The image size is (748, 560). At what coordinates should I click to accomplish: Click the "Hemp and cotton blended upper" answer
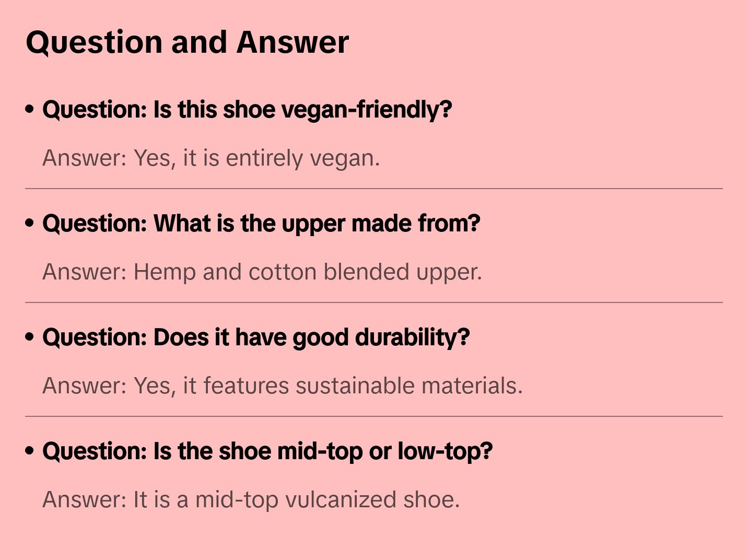coord(262,272)
